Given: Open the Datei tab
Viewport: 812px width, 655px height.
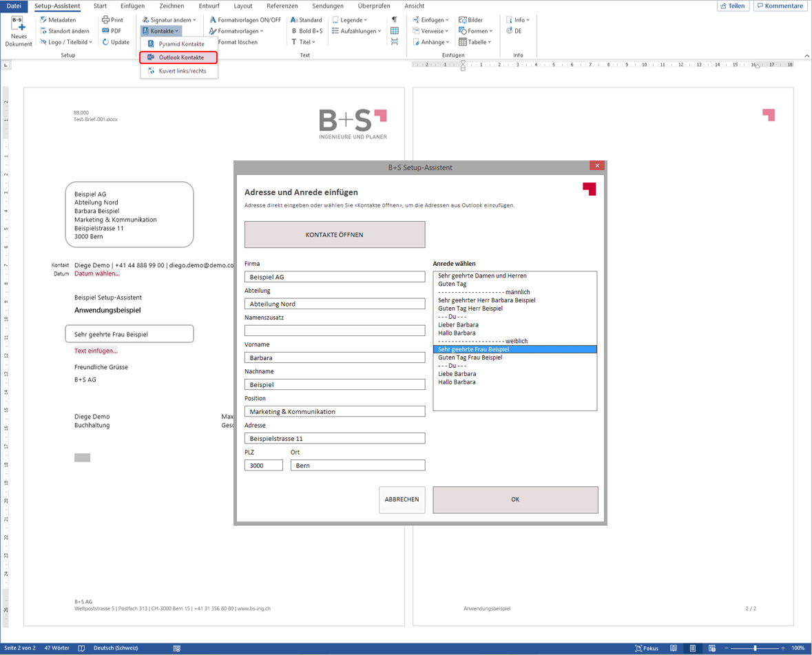Looking at the screenshot, I should (14, 6).
